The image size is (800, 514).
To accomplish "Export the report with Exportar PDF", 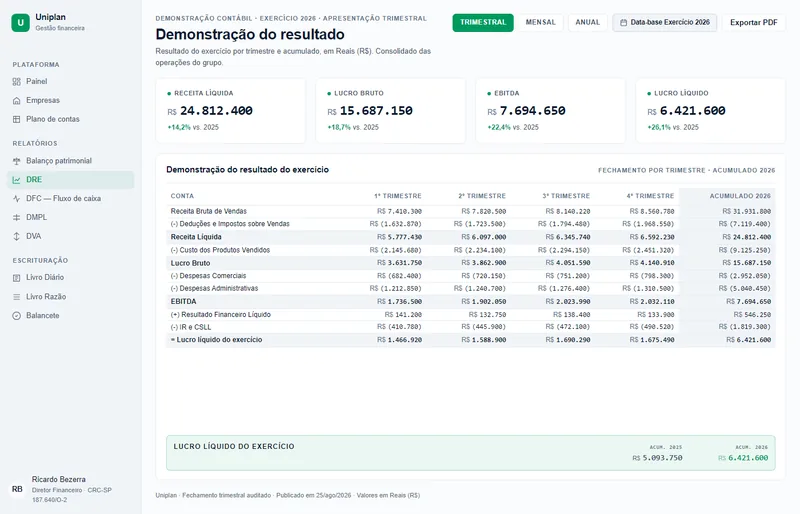I will (x=754, y=22).
